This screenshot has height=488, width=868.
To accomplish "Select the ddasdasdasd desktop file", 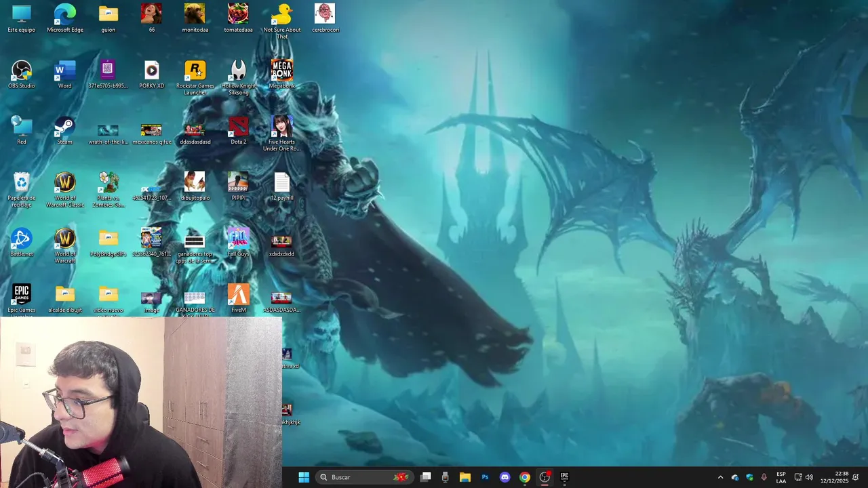I will click(x=195, y=134).
